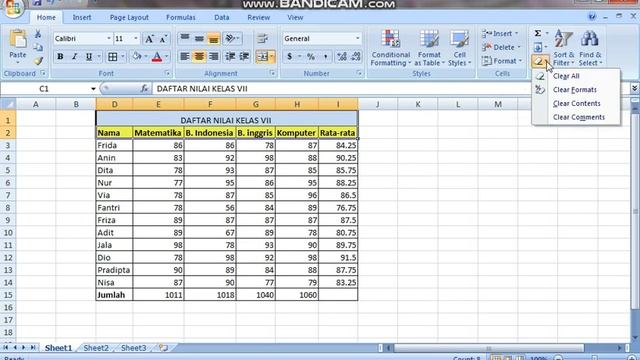Click the Format cells button
The width and height of the screenshot is (640, 360).
pyautogui.click(x=502, y=61)
